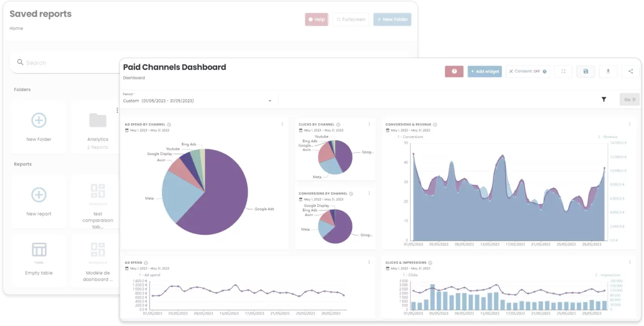Open Help via the pink question mark icon
644x326 pixels.
click(x=454, y=71)
